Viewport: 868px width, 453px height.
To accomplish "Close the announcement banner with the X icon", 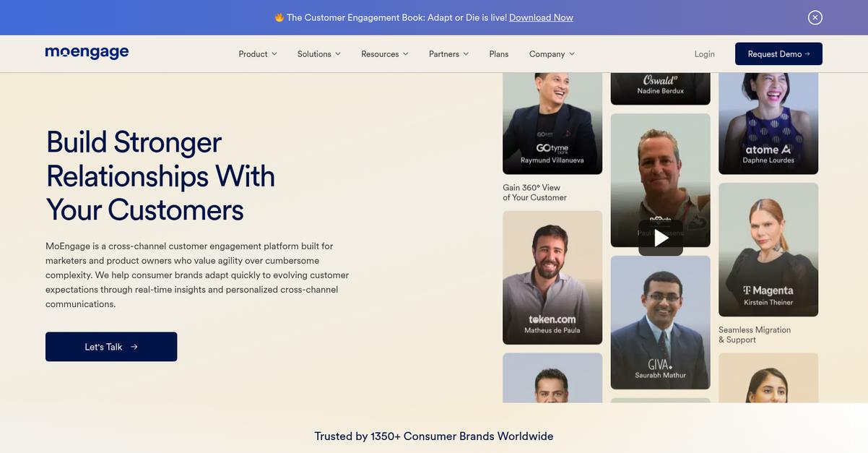I will [x=815, y=17].
